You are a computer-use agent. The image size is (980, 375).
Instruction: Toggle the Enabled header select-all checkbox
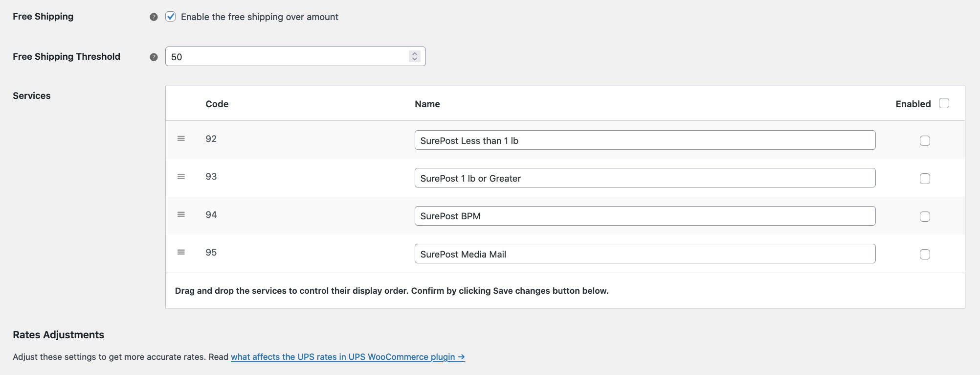(944, 103)
